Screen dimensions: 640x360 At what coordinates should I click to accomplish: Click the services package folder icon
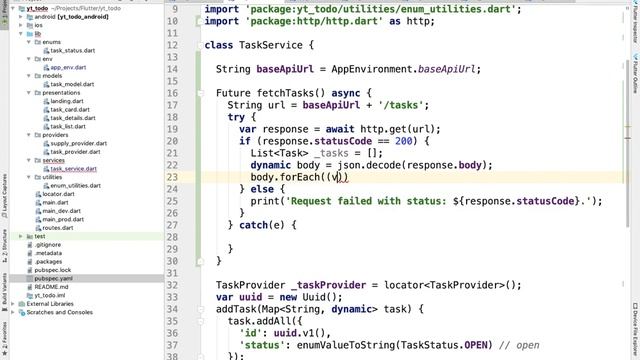(x=38, y=160)
